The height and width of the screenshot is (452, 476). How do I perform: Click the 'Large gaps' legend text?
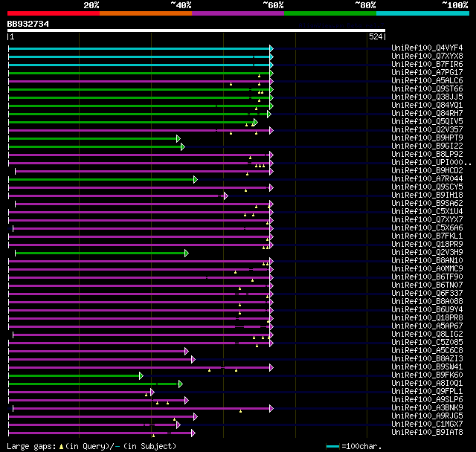(31, 447)
